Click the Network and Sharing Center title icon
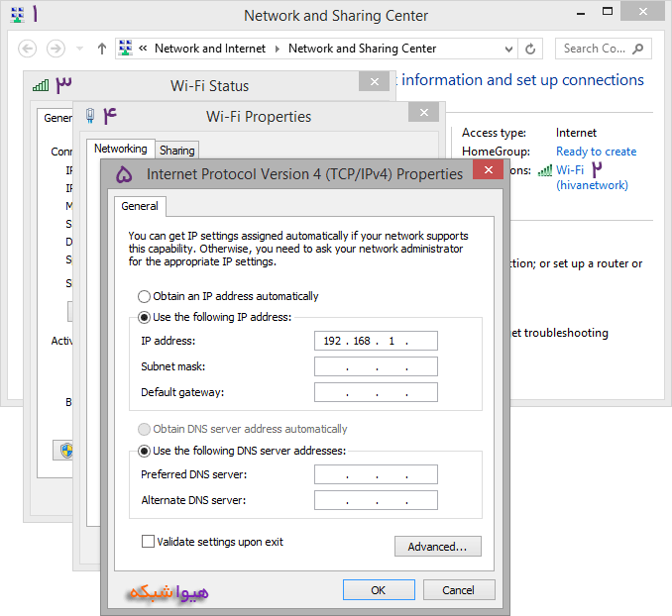Image resolution: width=672 pixels, height=616 pixels. 17,15
